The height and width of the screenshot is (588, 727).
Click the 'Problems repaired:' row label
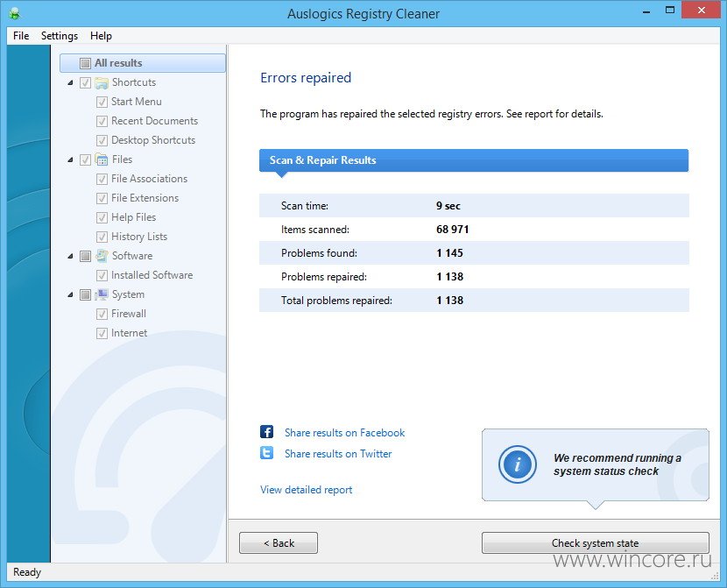pyautogui.click(x=323, y=277)
